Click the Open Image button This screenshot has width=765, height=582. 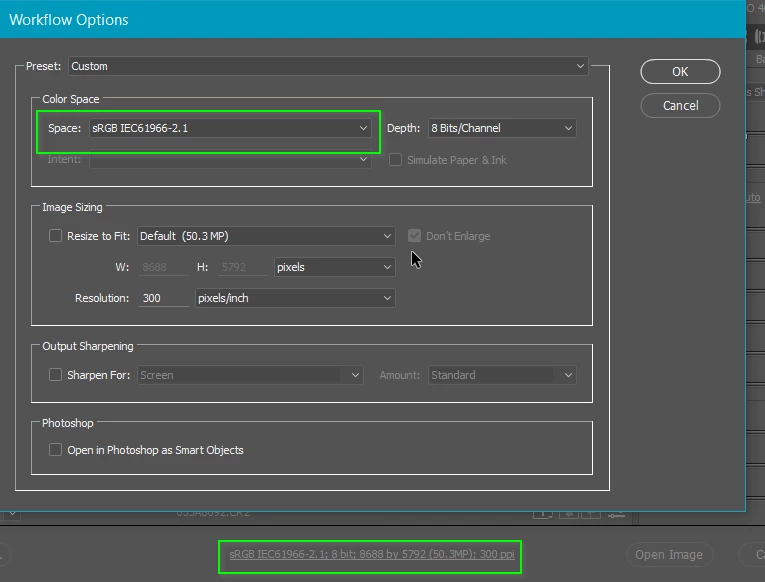[x=669, y=555]
